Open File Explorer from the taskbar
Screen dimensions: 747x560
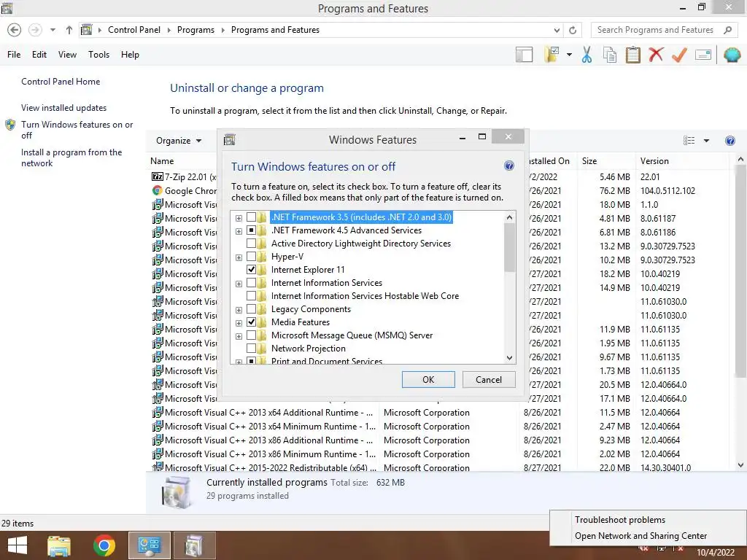[59, 545]
